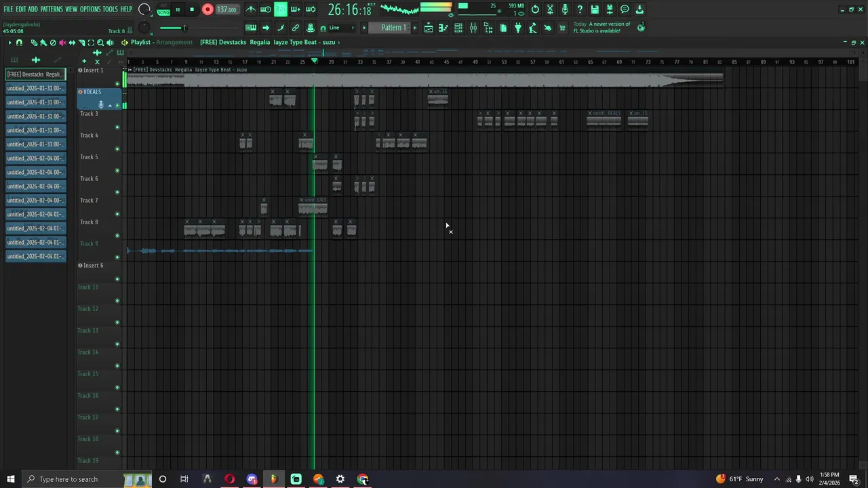Open the Pattern 1 selector dropdown

(x=393, y=28)
